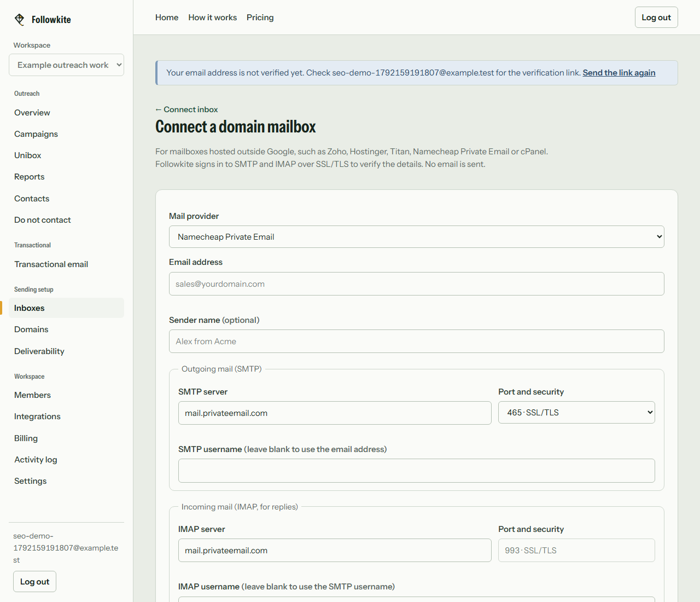Click the IMAP server field
This screenshot has height=602, width=700.
tap(335, 551)
